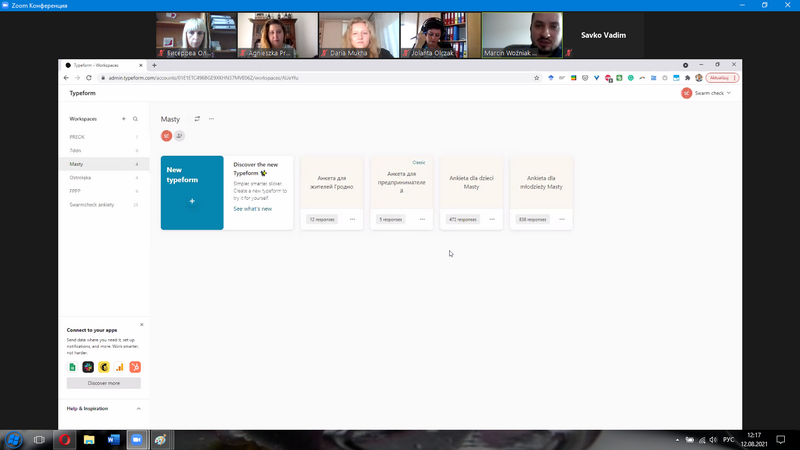Open options for the Анкета для жителей Гродно form
The height and width of the screenshot is (450, 800).
click(x=353, y=219)
